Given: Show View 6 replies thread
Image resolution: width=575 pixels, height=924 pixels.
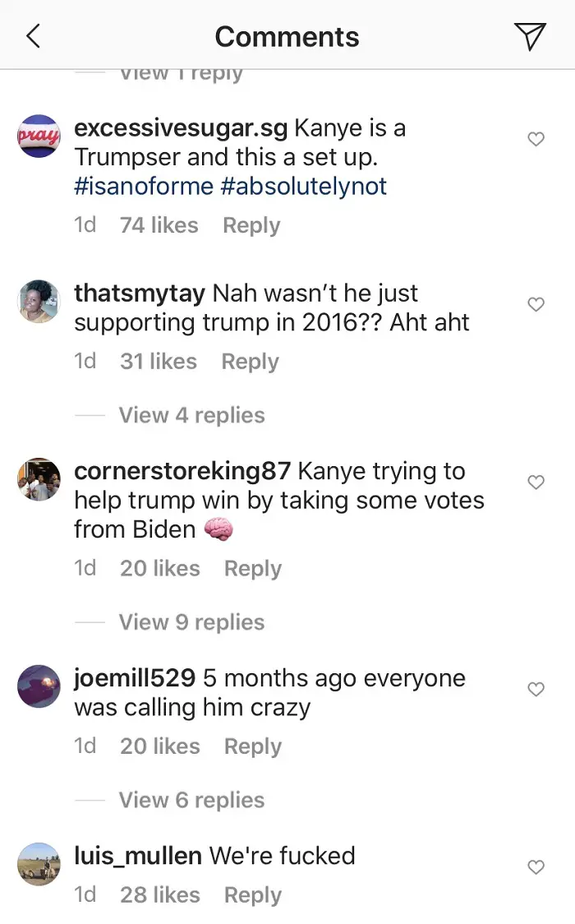Looking at the screenshot, I should (x=191, y=800).
